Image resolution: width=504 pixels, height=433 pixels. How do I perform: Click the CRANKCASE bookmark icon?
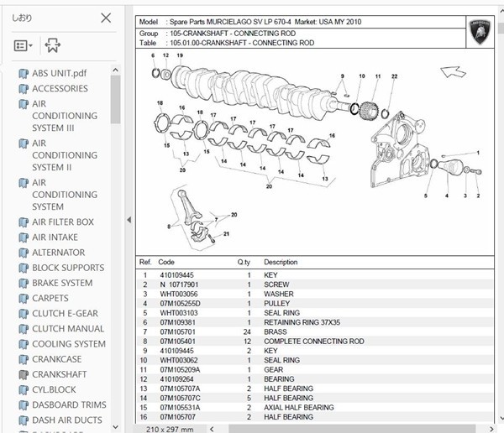pyautogui.click(x=24, y=360)
